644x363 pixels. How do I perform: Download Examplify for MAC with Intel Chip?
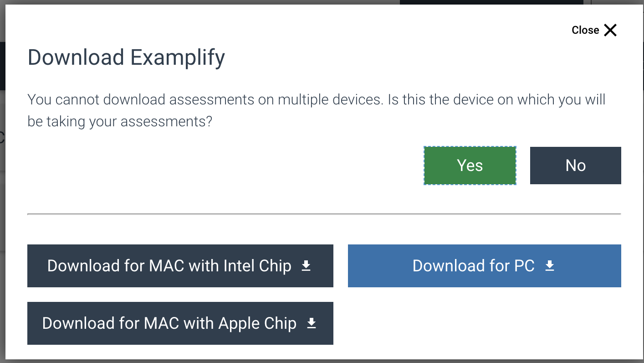[180, 266]
